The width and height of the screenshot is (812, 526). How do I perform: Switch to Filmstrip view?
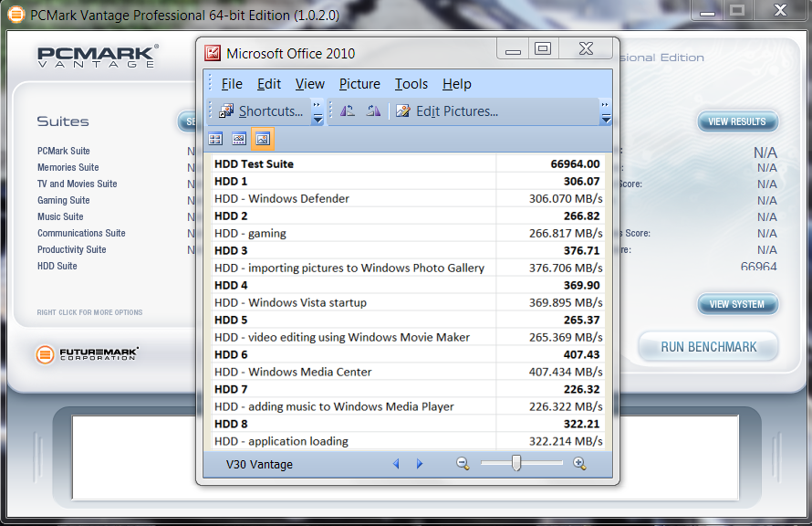[239, 139]
